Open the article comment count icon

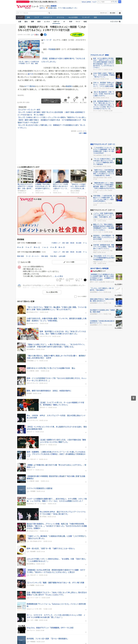[x=32, y=35]
